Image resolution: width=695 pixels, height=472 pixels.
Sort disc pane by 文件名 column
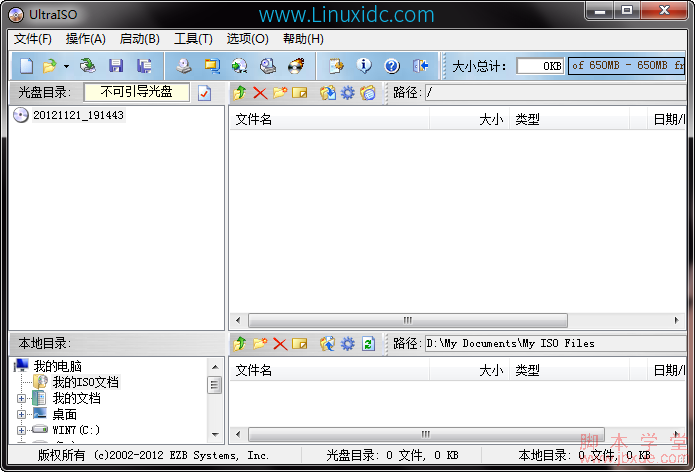(329, 119)
